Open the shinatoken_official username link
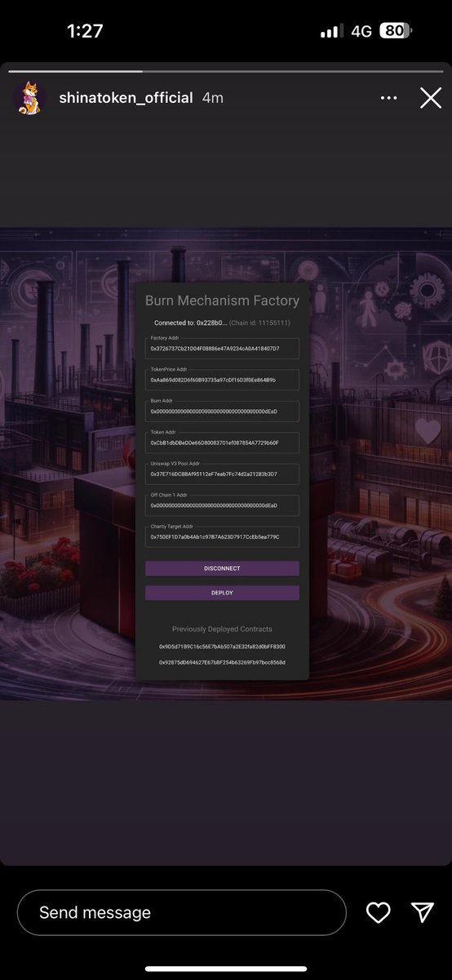 126,98
